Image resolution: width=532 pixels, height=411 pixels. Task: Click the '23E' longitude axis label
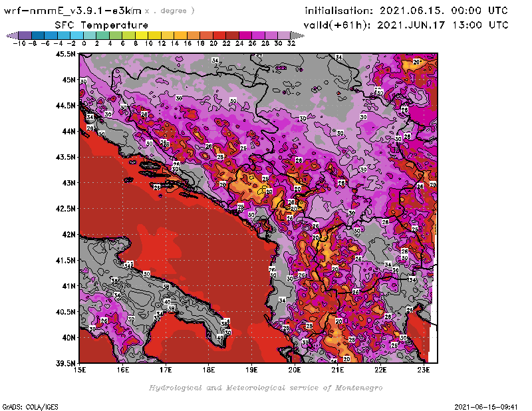pyautogui.click(x=424, y=370)
